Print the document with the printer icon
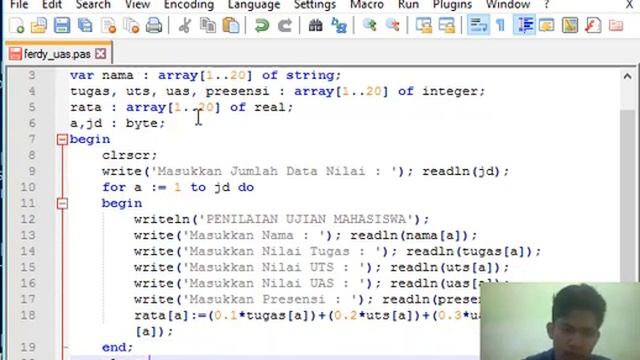Image resolution: width=640 pixels, height=360 pixels. tap(154, 25)
